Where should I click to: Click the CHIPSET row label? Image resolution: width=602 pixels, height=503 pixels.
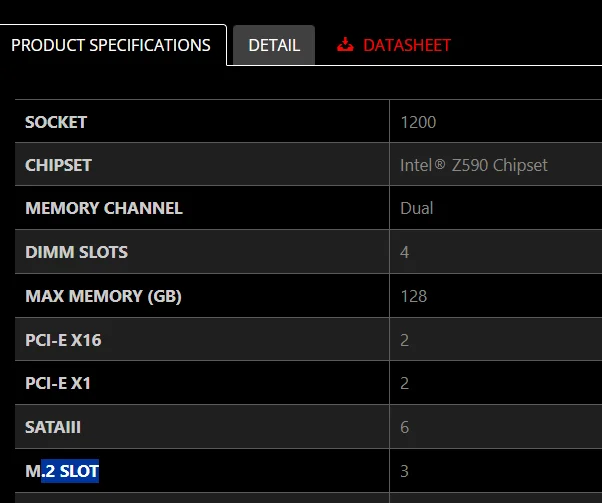[x=58, y=165]
